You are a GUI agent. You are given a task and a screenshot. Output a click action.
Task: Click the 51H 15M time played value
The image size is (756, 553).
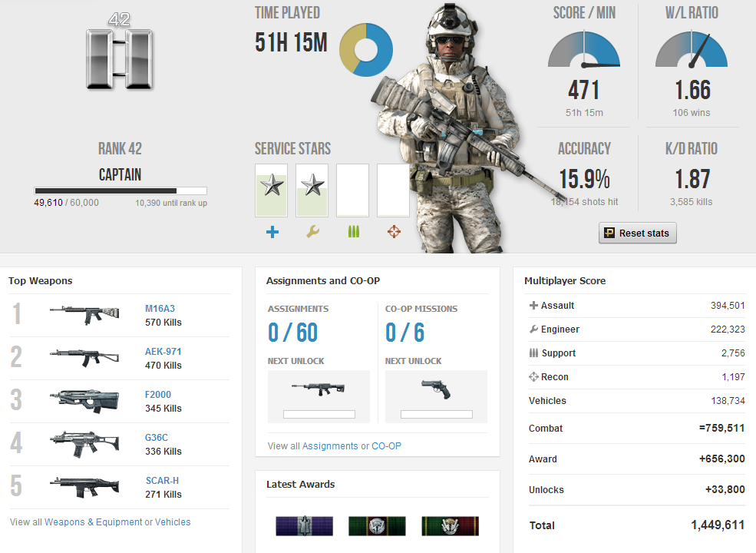point(291,42)
